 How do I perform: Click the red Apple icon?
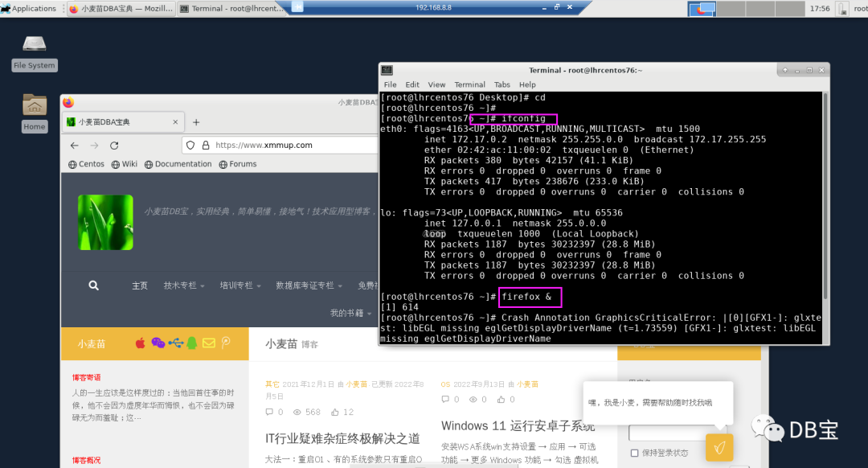click(x=140, y=343)
